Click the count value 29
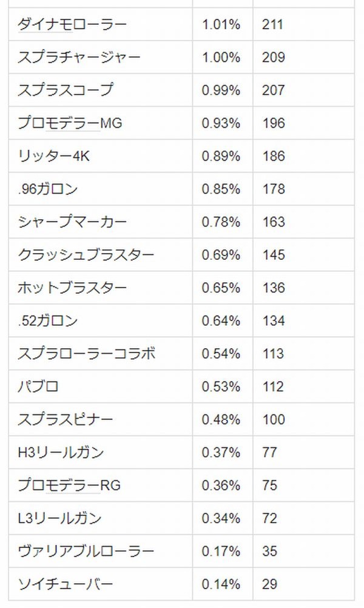Viewport: 364px width, 608px height. point(270,584)
